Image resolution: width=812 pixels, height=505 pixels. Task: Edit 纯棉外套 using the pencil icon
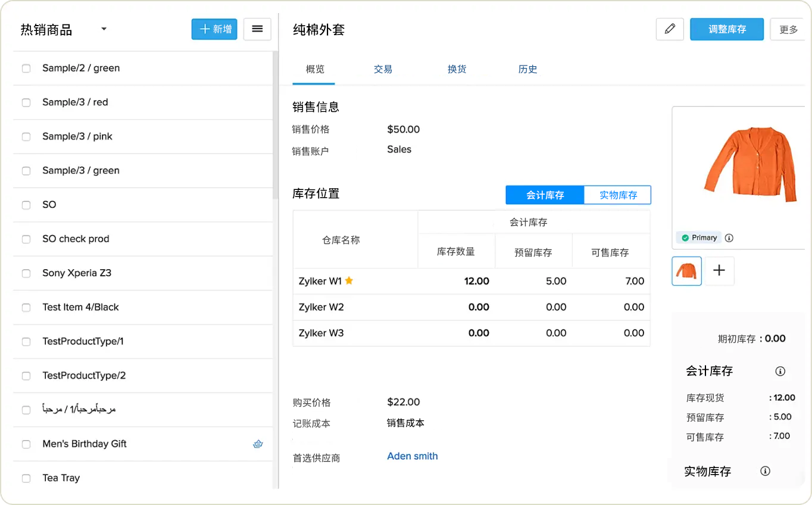coord(669,29)
